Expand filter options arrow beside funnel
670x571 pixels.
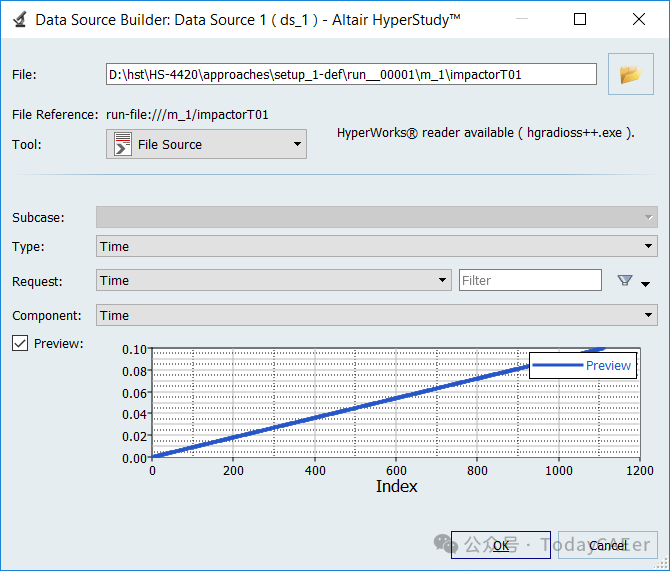point(646,284)
